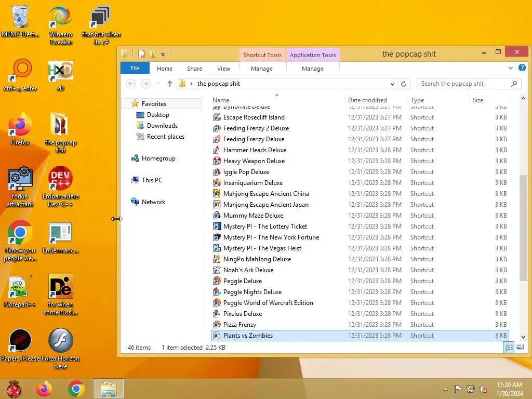532x399 pixels.
Task: Open Firefox from the taskbar
Action: (x=44, y=389)
